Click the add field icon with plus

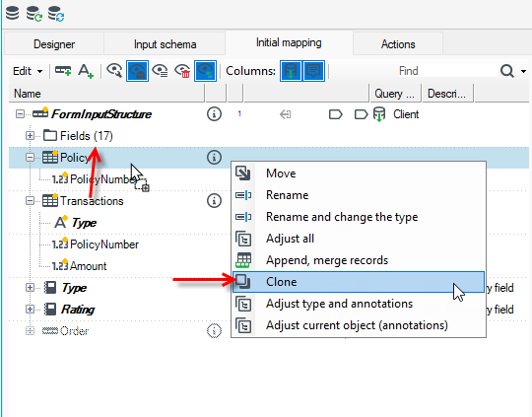[63, 71]
